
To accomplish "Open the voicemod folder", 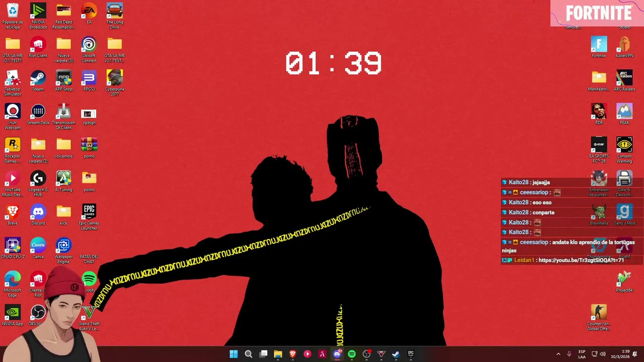I will click(63, 148).
